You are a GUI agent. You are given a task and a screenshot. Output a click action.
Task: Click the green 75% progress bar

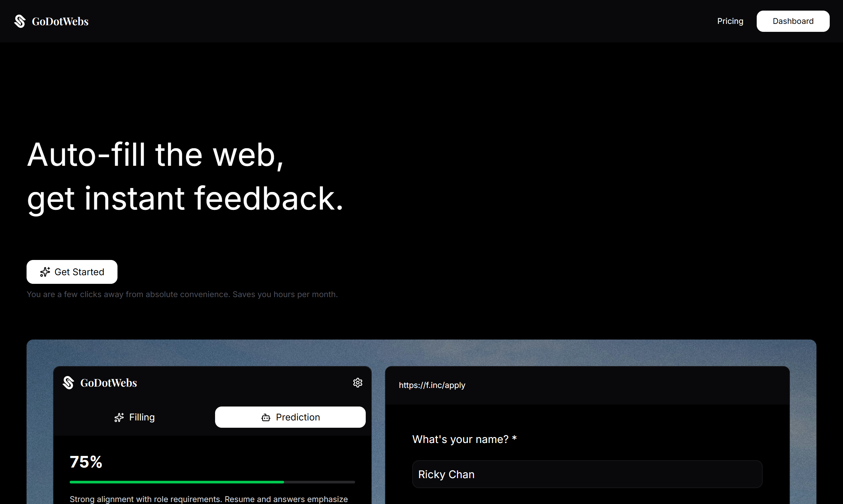pyautogui.click(x=212, y=482)
